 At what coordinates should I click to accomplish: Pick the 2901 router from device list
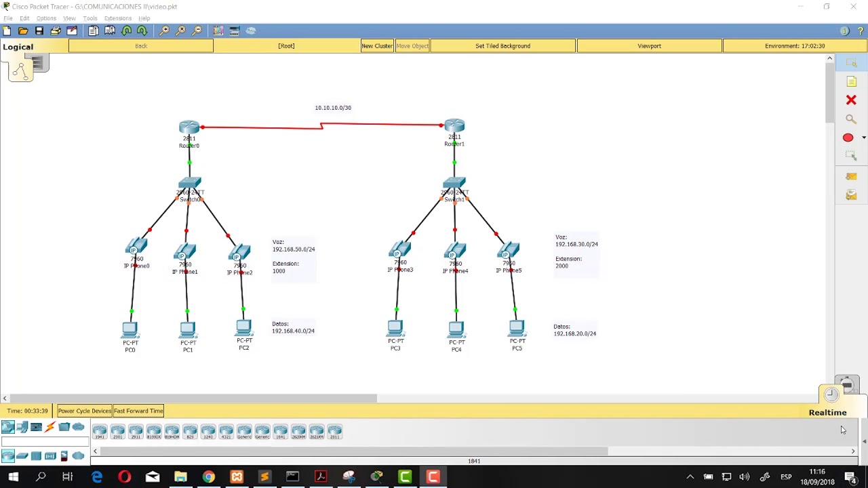point(118,432)
